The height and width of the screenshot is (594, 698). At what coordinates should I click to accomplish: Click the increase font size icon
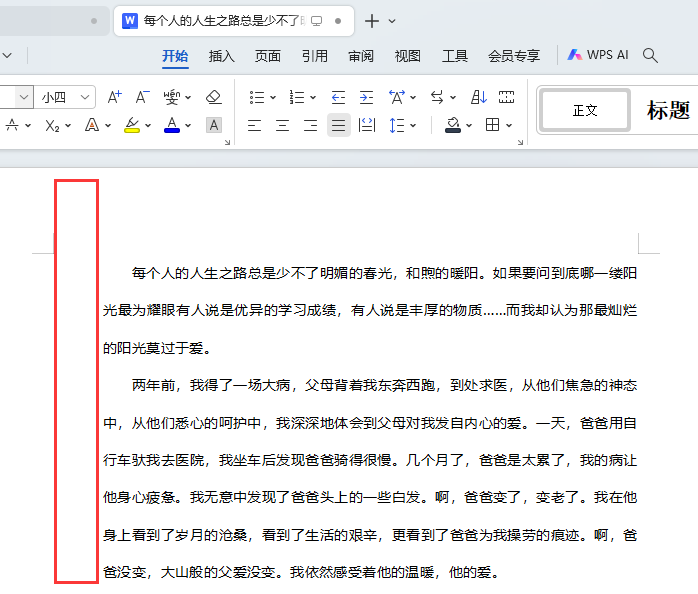pyautogui.click(x=114, y=97)
